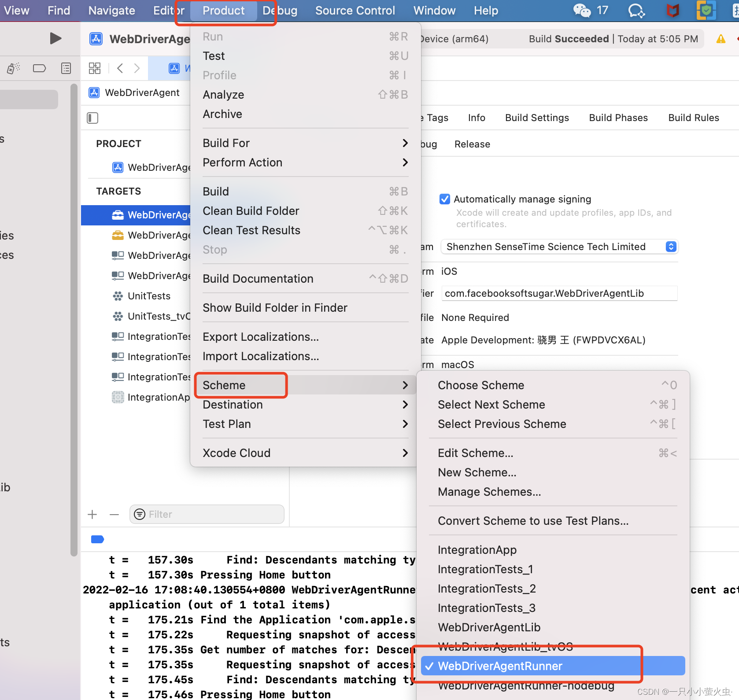Select the highlighted WebDriverAgent target
739x700 pixels.
point(136,215)
